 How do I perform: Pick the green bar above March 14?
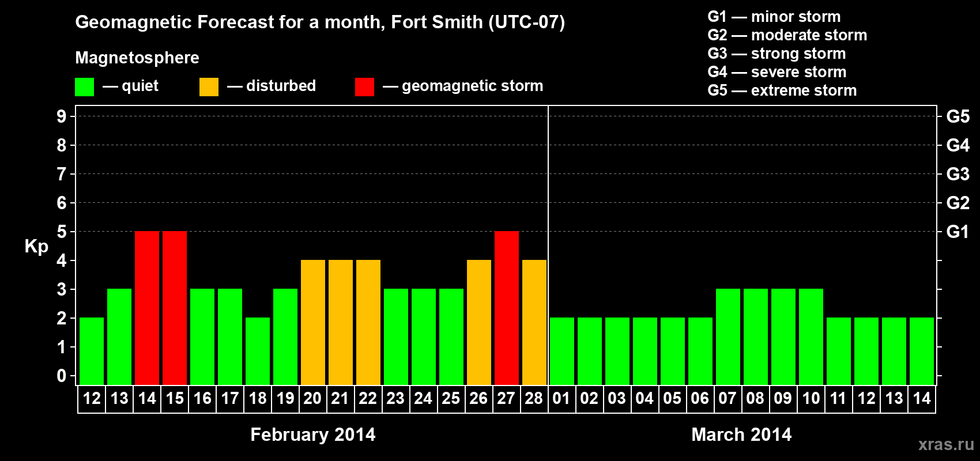point(922,351)
